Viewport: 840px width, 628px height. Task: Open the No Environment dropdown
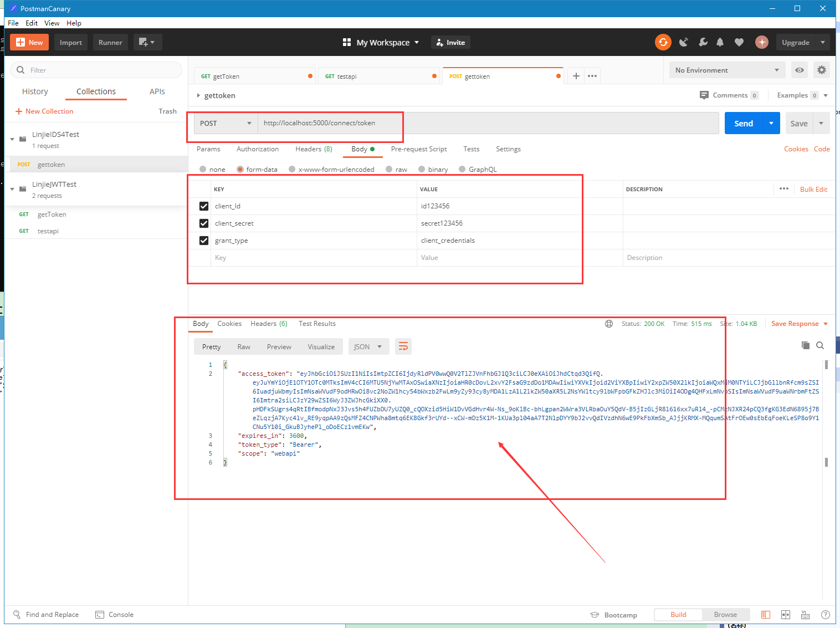pos(726,70)
